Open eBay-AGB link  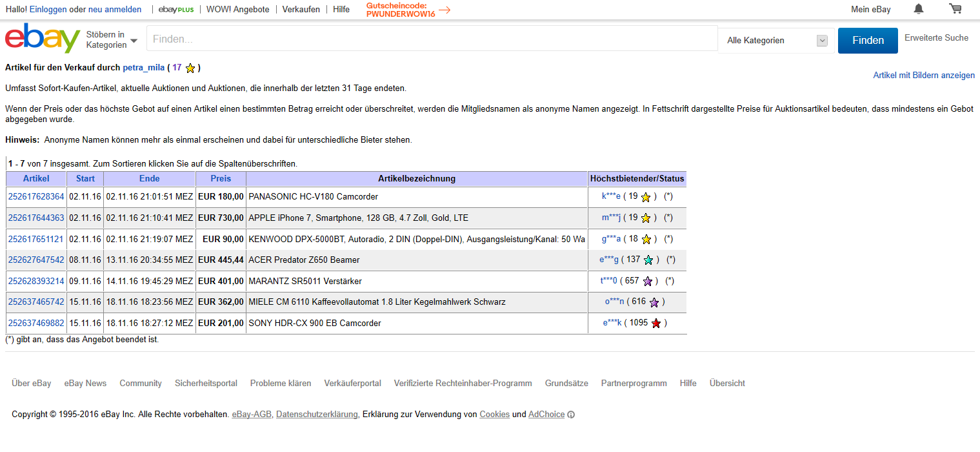252,415
